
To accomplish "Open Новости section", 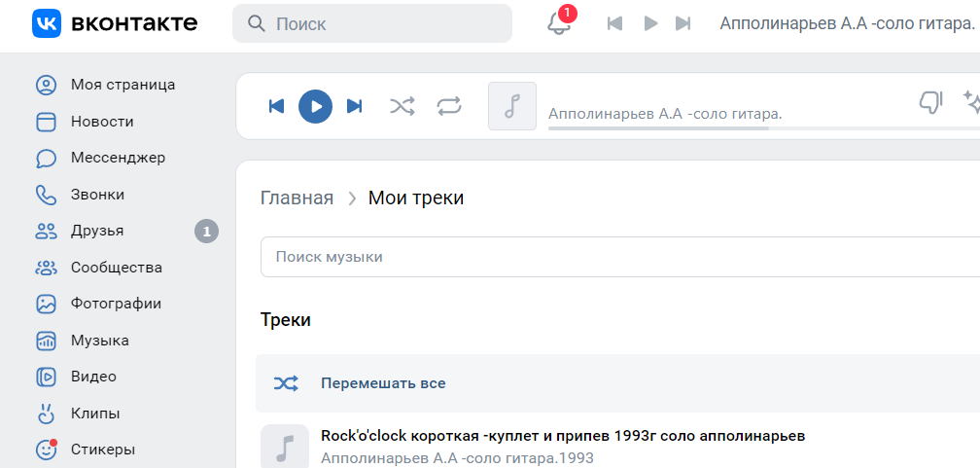I will tap(102, 122).
